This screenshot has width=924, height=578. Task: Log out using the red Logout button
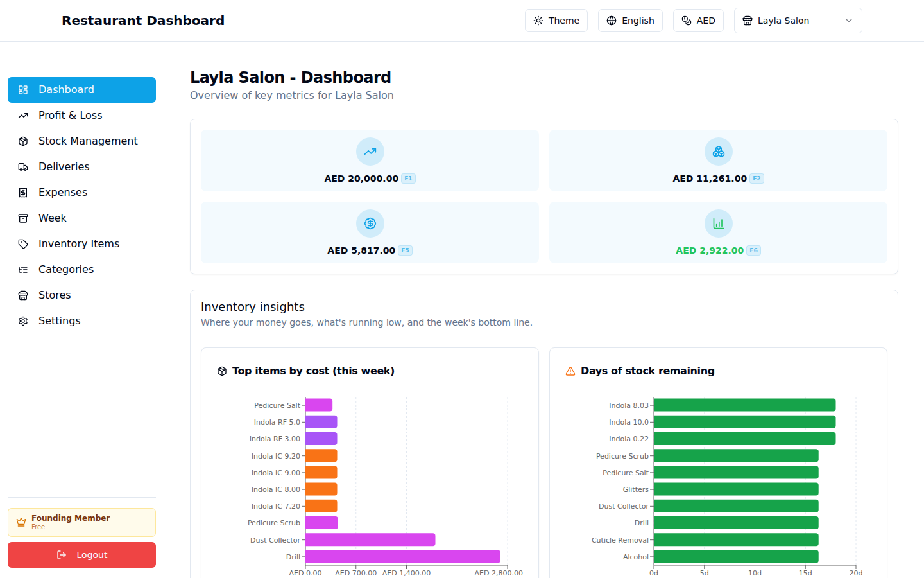pos(81,555)
